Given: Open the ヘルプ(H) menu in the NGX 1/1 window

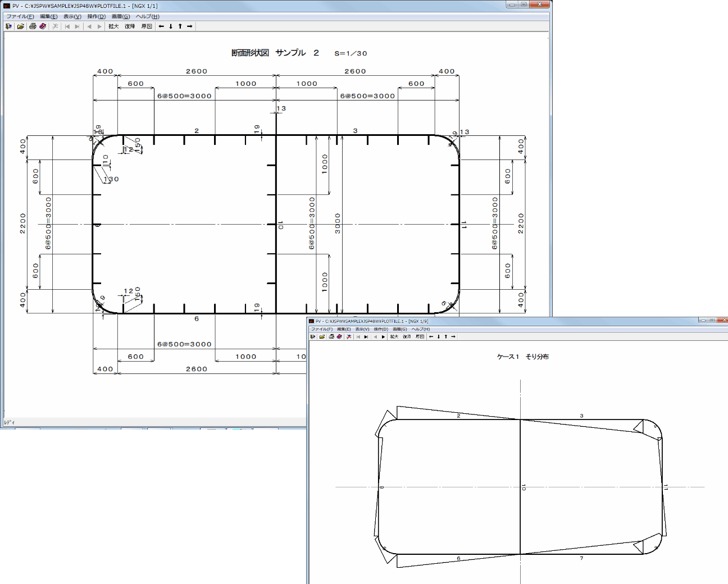Looking at the screenshot, I should (147, 16).
